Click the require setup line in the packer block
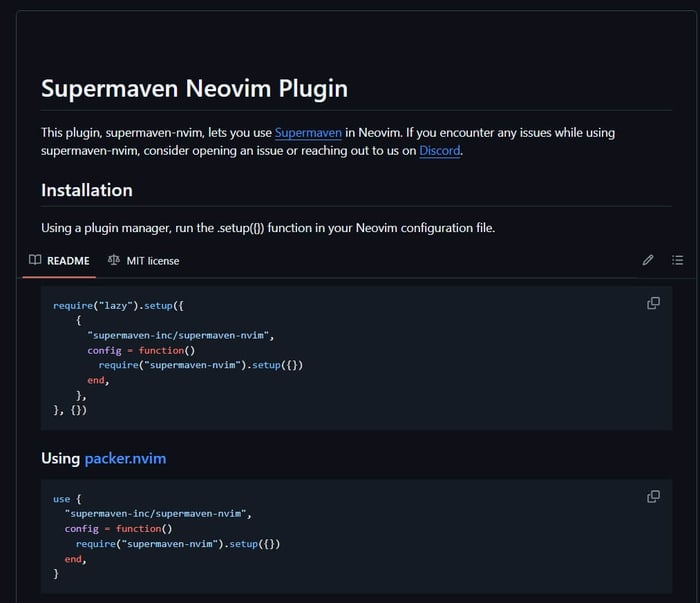Image resolution: width=700 pixels, height=603 pixels. point(178,544)
